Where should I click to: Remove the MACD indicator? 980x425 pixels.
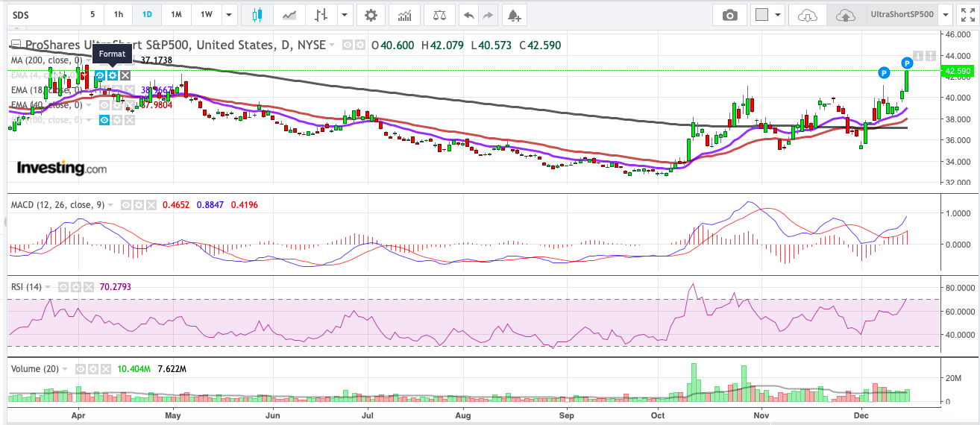(x=151, y=204)
